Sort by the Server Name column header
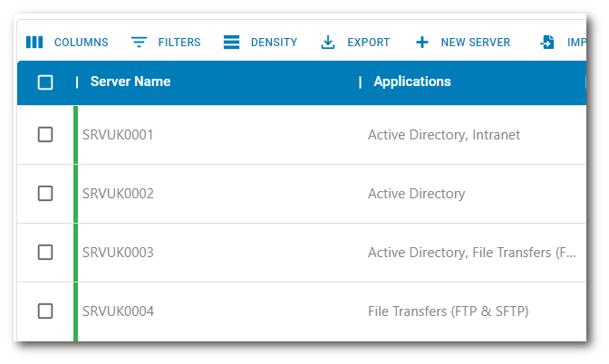Image resolution: width=609 pixels, height=364 pixels. pyautogui.click(x=130, y=82)
